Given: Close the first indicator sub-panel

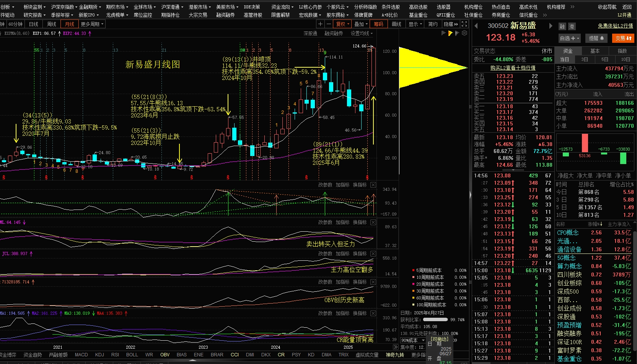Looking at the screenshot, I should tap(373, 185).
